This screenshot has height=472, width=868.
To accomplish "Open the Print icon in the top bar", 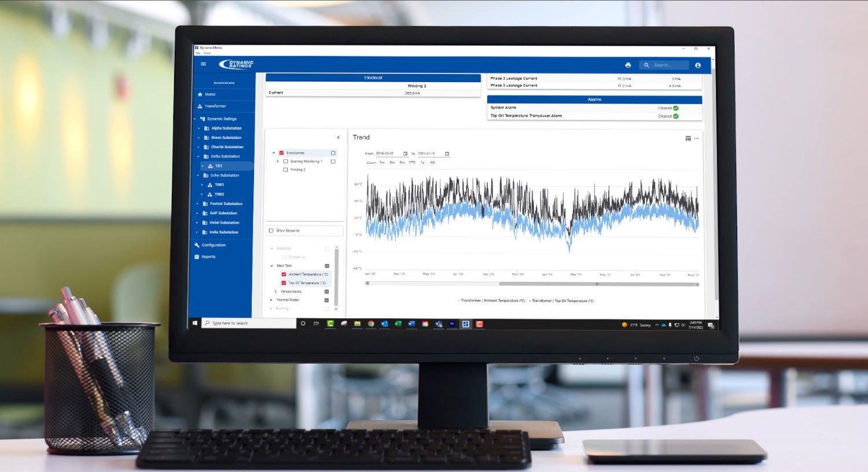I will 628,65.
